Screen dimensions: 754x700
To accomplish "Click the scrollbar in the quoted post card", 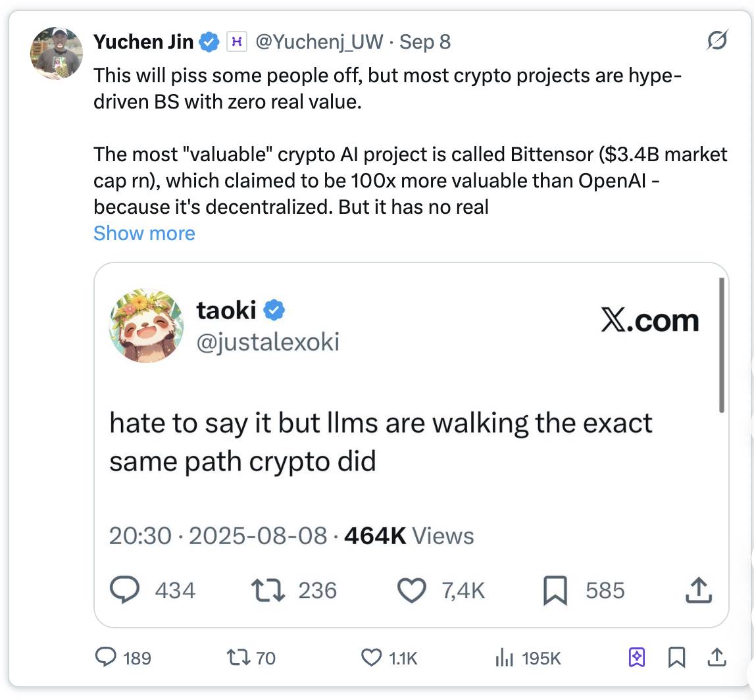I will coord(721,345).
